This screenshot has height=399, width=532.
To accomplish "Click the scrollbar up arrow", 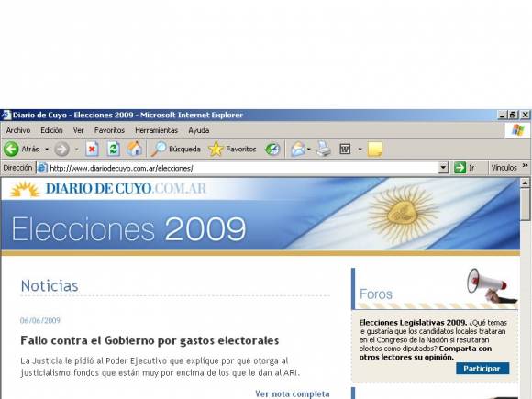I will tap(526, 183).
